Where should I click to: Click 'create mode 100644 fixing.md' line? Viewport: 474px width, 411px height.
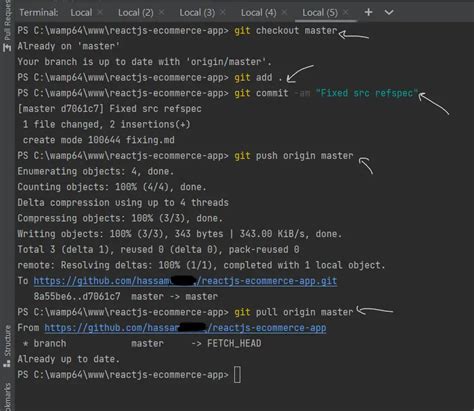pos(99,140)
